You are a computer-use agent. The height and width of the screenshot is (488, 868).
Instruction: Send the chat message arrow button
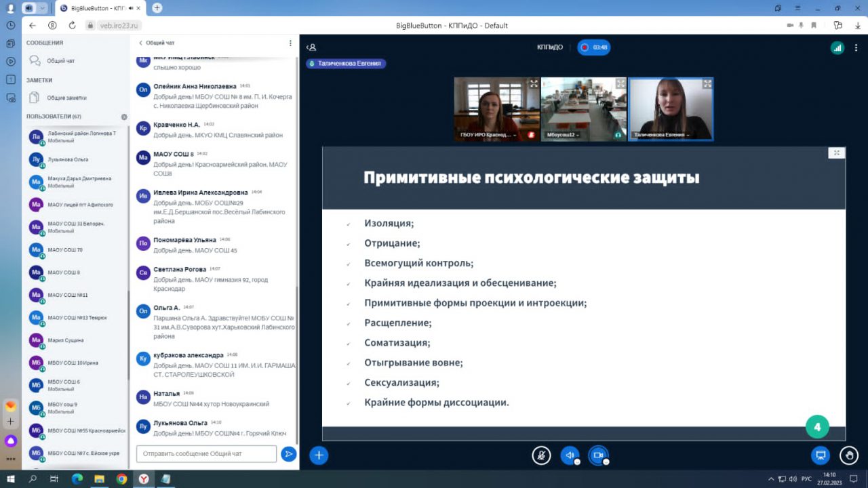[289, 454]
